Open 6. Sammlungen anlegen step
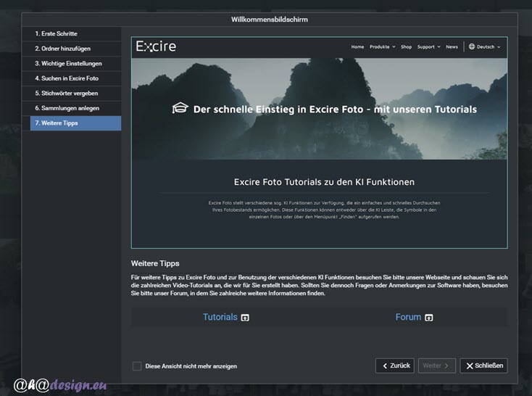Viewport: 532px width, 396px height. point(72,108)
